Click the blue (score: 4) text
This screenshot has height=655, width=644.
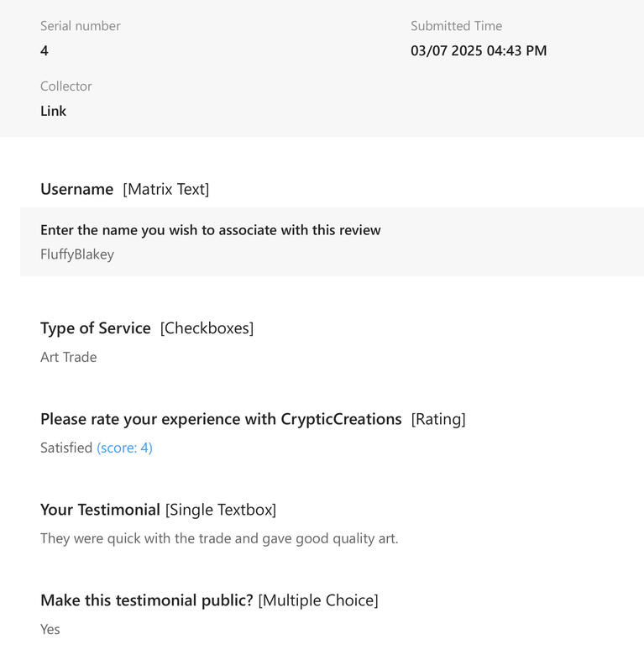(x=124, y=448)
